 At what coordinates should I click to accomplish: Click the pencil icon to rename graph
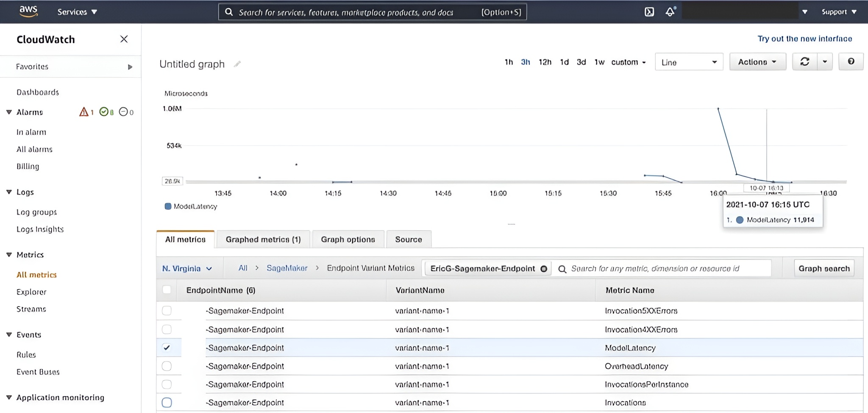click(x=237, y=64)
